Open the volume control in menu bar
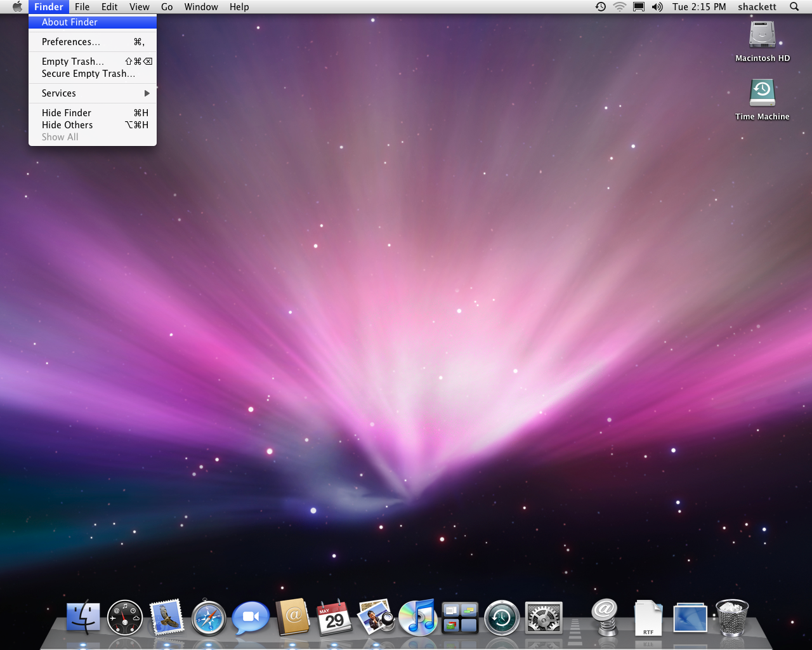The image size is (812, 650). point(657,7)
